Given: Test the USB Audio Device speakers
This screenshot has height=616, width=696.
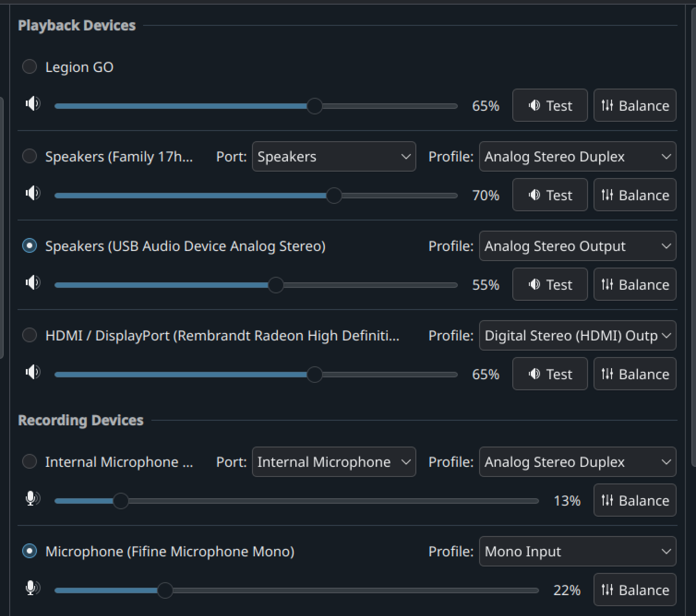Looking at the screenshot, I should coord(550,284).
